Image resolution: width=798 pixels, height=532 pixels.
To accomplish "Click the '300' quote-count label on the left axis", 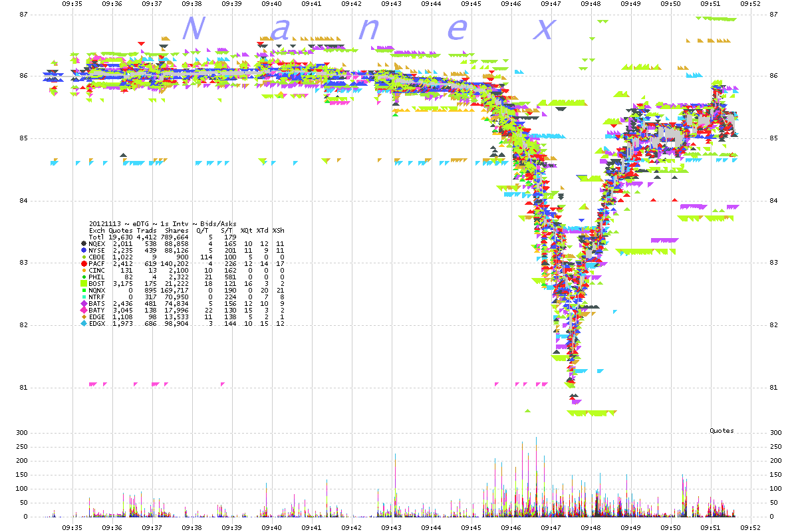I will click(22, 433).
